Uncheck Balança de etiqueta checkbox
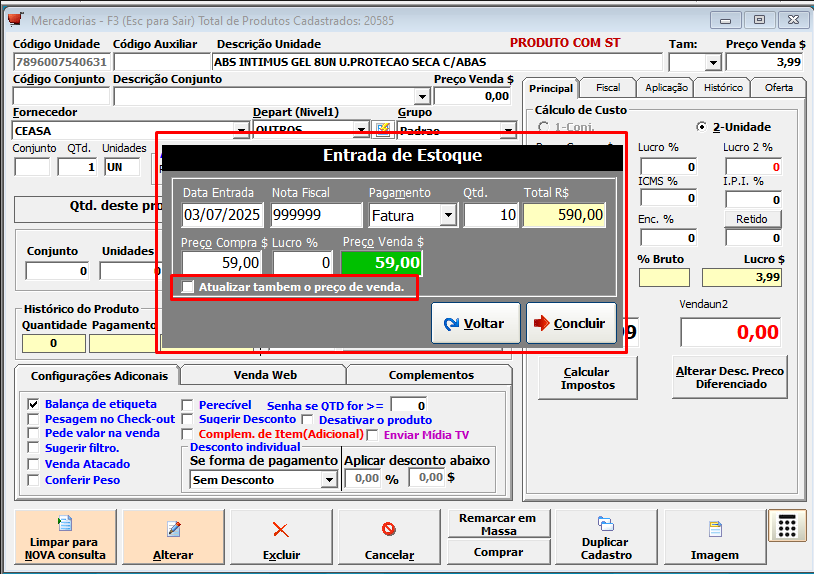The image size is (814, 574). pyautogui.click(x=34, y=405)
